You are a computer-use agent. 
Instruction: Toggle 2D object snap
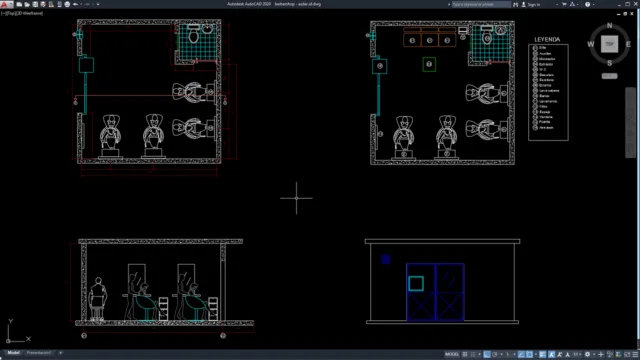tap(529, 355)
